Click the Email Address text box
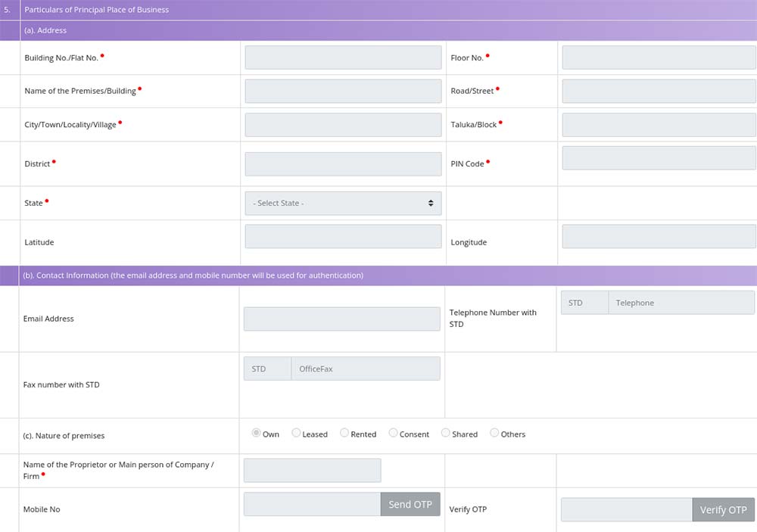The image size is (757, 532). (x=341, y=319)
